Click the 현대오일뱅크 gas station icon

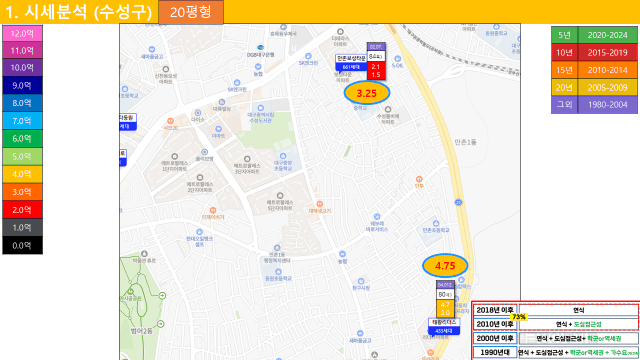pyautogui.click(x=200, y=232)
